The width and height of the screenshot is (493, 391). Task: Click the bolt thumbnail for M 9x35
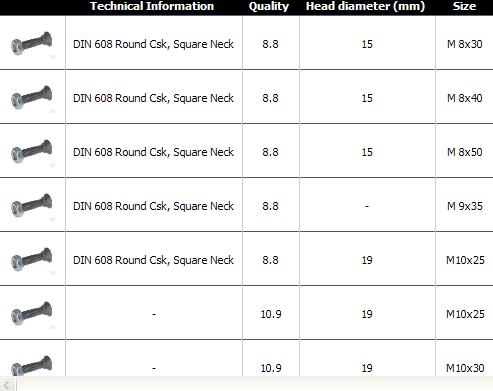pyautogui.click(x=32, y=205)
